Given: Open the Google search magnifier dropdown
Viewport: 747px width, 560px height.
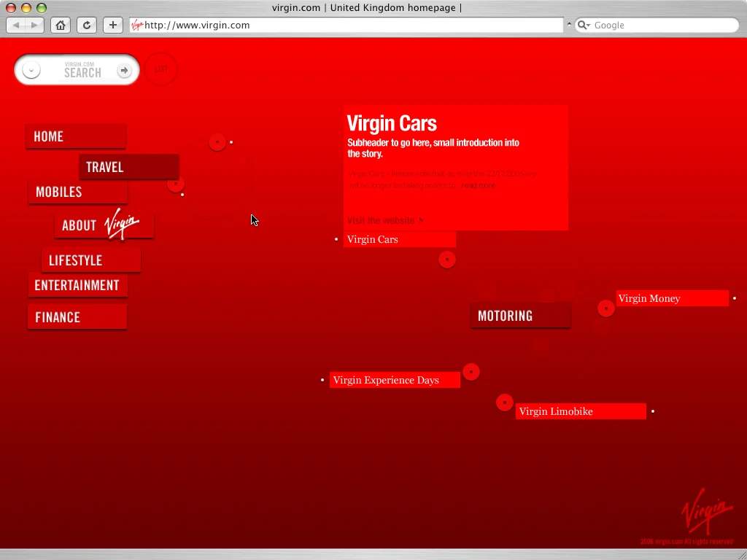Looking at the screenshot, I should tap(584, 26).
